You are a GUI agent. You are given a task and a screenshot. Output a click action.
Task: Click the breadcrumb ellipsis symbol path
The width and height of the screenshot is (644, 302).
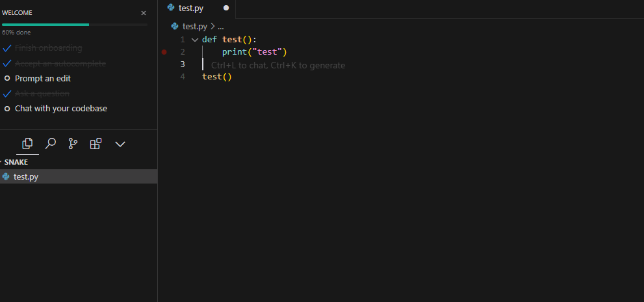pos(221,27)
